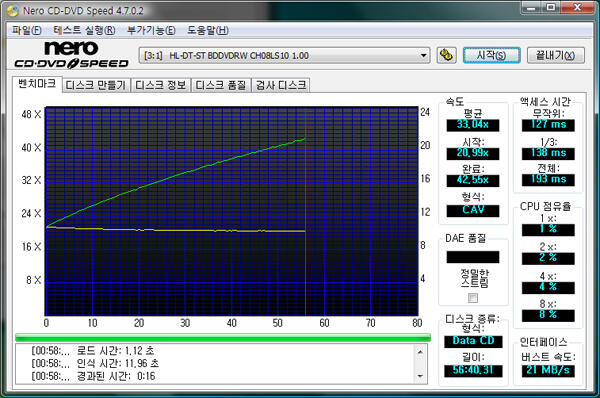Open the 테스트 실행(R) menu
The width and height of the screenshot is (600, 398).
click(x=84, y=30)
